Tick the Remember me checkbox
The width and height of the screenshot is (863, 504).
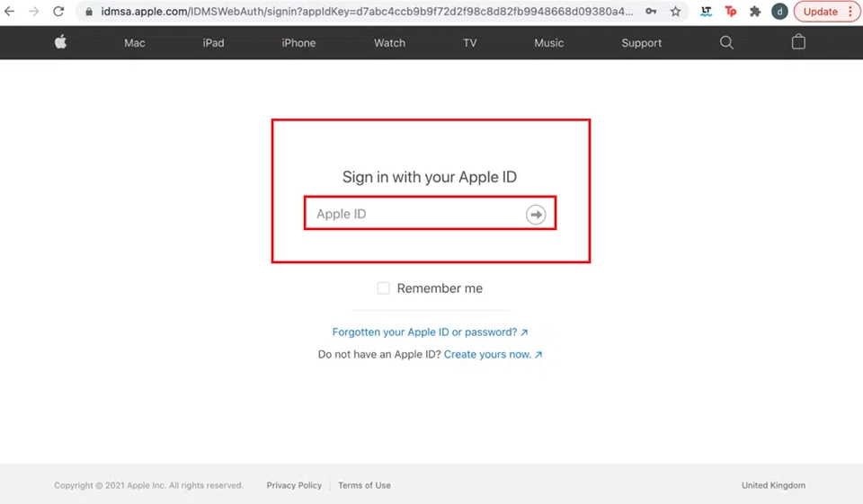tap(383, 288)
